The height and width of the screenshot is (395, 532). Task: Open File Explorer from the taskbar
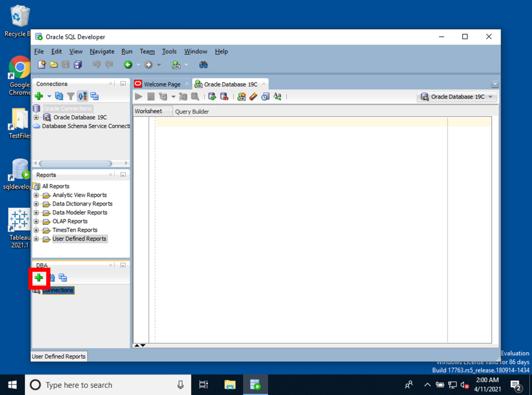pyautogui.click(x=229, y=385)
